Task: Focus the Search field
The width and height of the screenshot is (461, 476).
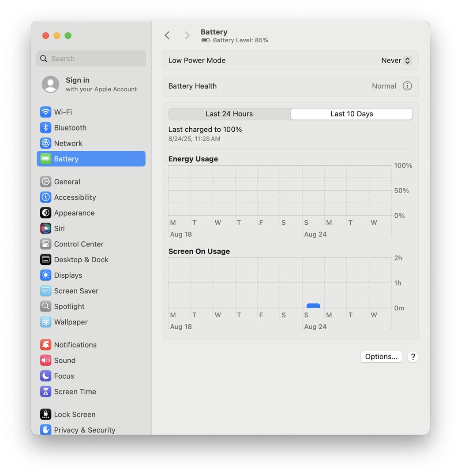Action: click(91, 59)
